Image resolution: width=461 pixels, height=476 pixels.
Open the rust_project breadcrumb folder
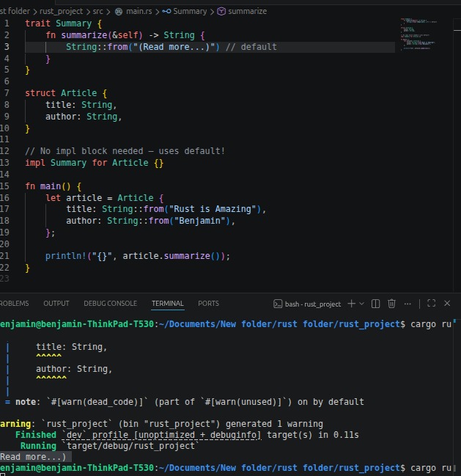(x=61, y=12)
